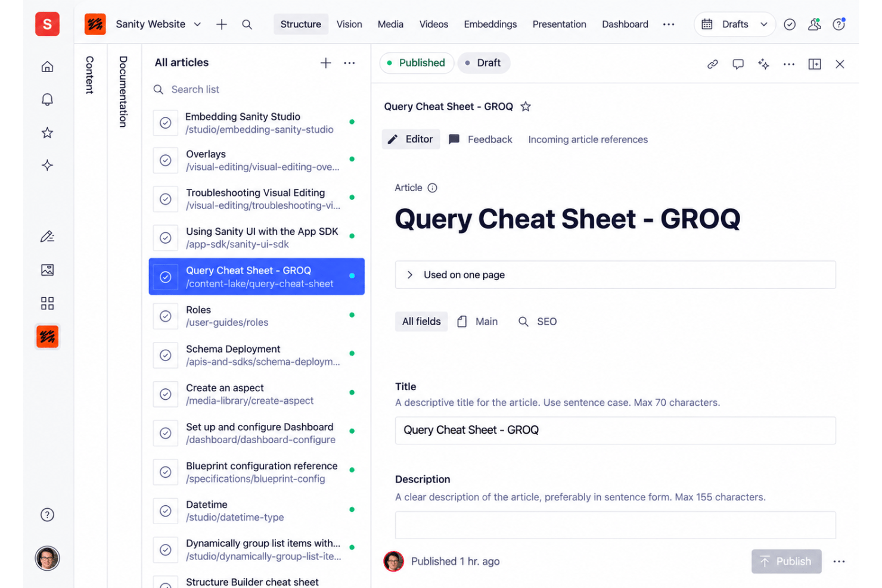Open the Structure tab
The image size is (882, 588).
pos(300,24)
